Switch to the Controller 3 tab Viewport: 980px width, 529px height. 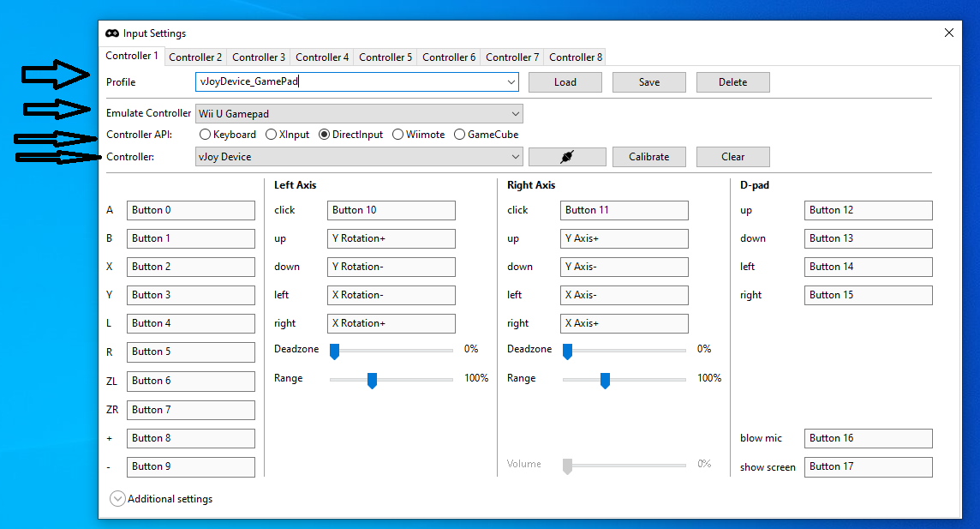[x=258, y=57]
